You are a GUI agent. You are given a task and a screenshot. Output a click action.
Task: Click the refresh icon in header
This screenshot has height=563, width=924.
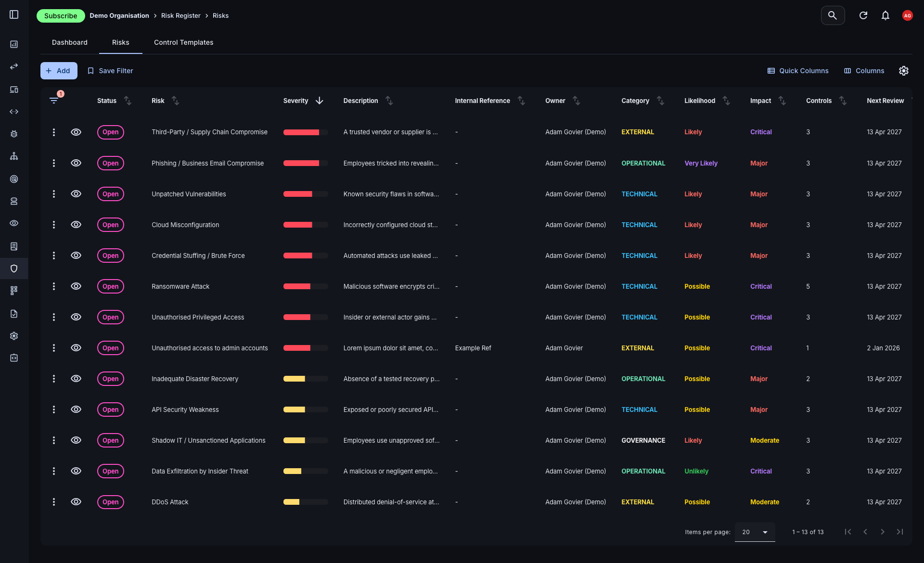[863, 15]
